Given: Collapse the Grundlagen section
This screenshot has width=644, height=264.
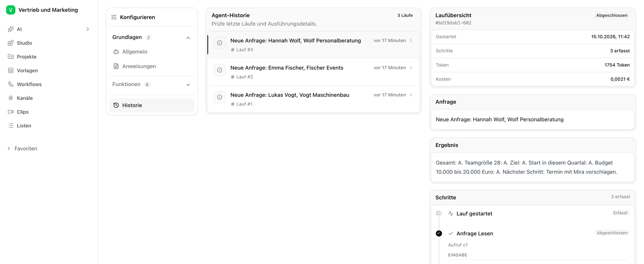Looking at the screenshot, I should tap(188, 38).
